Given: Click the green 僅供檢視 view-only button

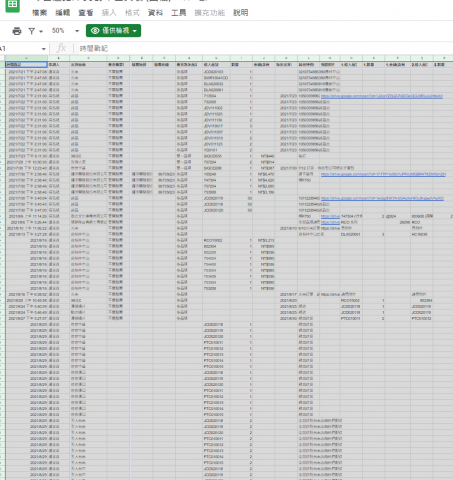Looking at the screenshot, I should (113, 31).
